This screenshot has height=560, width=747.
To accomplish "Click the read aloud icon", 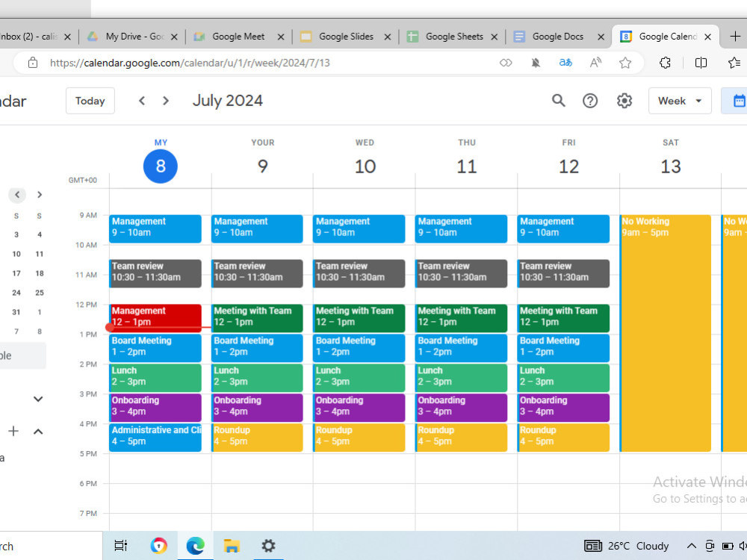I will (x=595, y=63).
